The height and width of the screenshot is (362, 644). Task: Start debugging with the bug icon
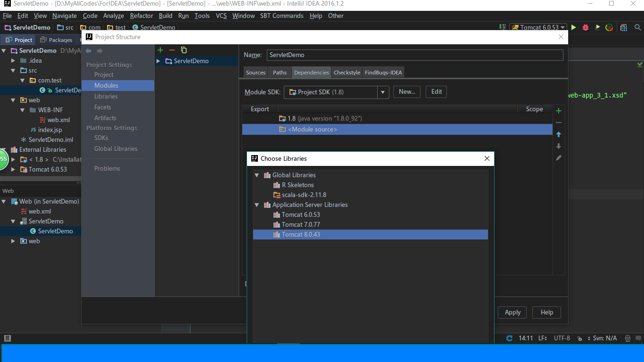pos(586,27)
